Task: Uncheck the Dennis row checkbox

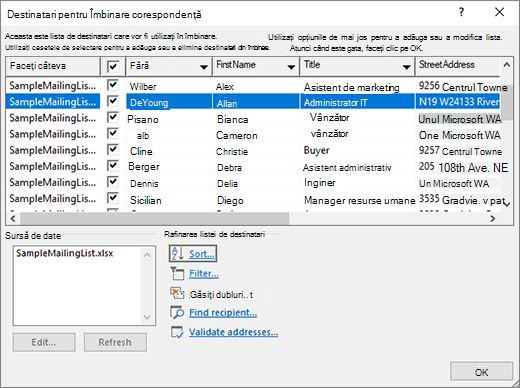Action: point(113,182)
